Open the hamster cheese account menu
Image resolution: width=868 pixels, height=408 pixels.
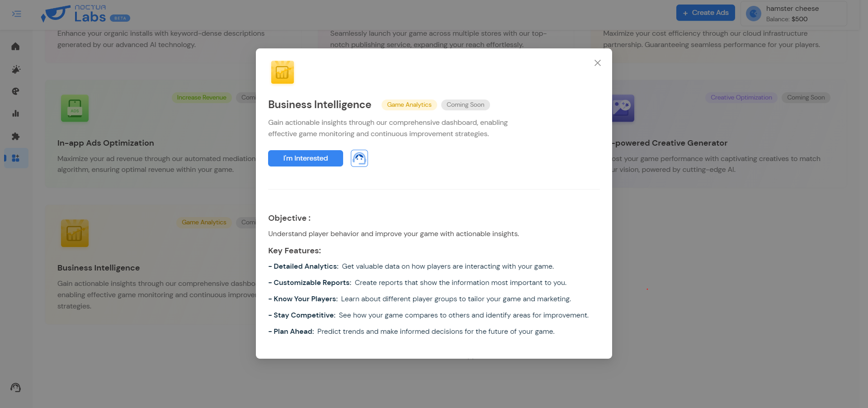793,14
